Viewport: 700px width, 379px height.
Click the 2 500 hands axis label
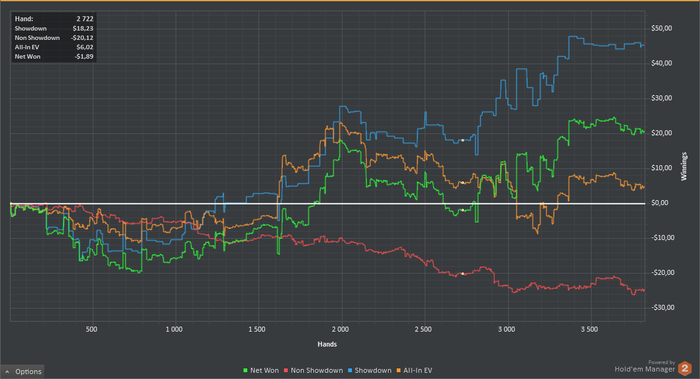(x=423, y=329)
